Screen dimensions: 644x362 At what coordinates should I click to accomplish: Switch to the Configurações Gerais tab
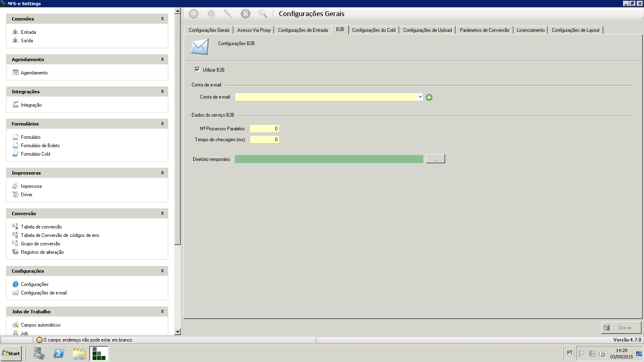coord(209,30)
